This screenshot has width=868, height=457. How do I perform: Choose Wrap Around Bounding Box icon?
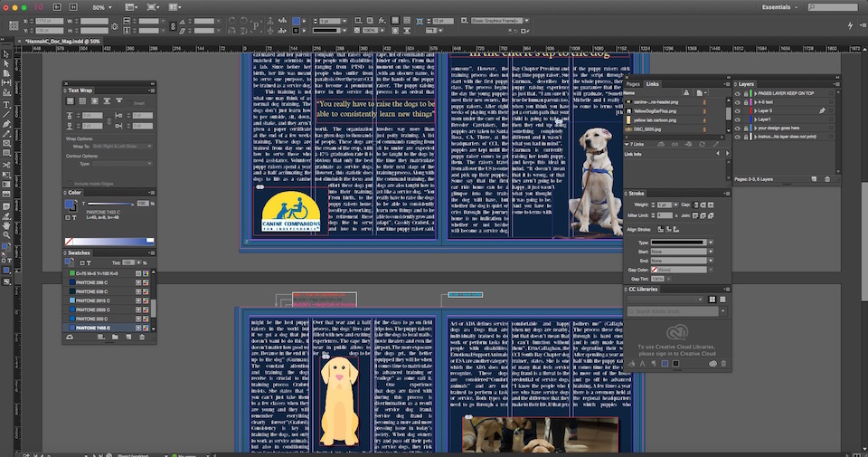pyautogui.click(x=82, y=101)
